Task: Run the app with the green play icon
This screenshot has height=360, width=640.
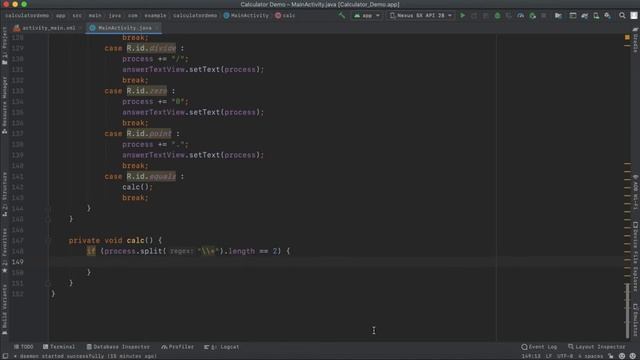Action: coord(462,16)
